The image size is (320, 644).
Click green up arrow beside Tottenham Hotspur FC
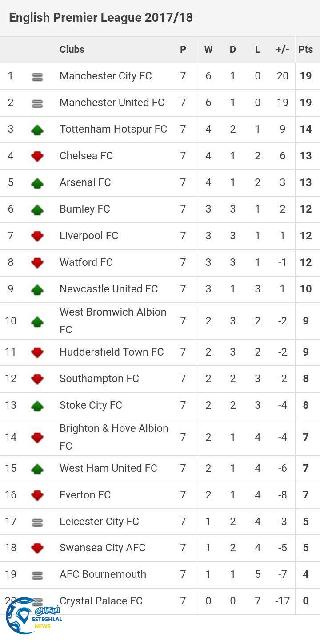[37, 130]
